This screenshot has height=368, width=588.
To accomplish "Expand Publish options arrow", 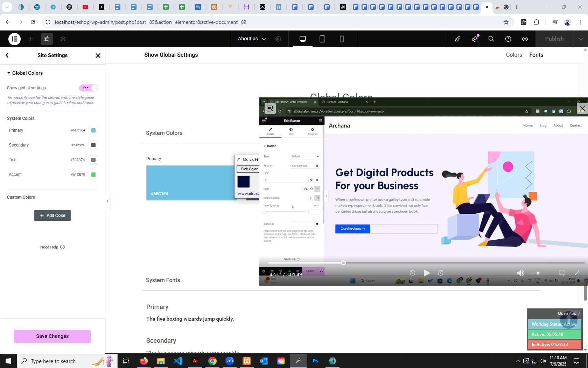I will pyautogui.click(x=581, y=39).
